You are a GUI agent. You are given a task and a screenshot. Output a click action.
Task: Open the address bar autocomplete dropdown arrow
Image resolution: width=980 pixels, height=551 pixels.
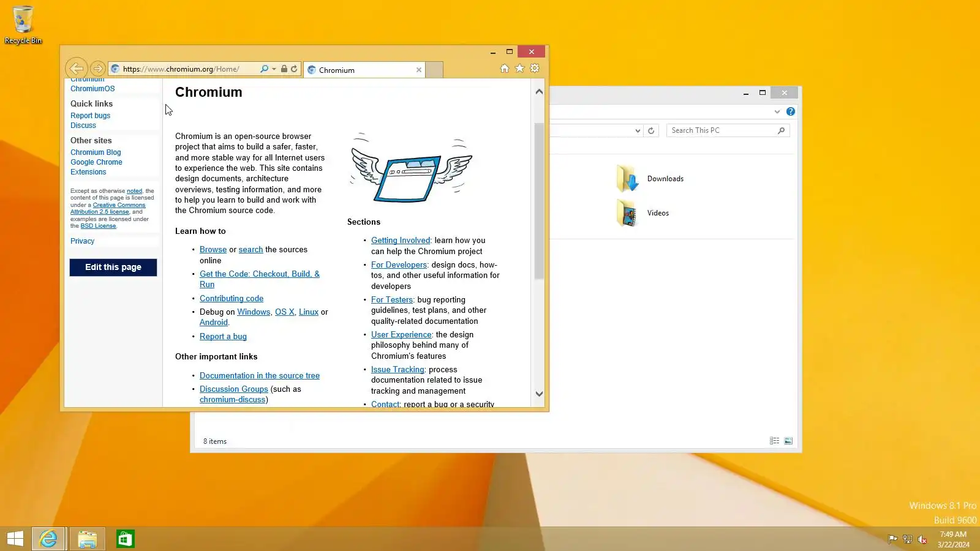coord(274,69)
